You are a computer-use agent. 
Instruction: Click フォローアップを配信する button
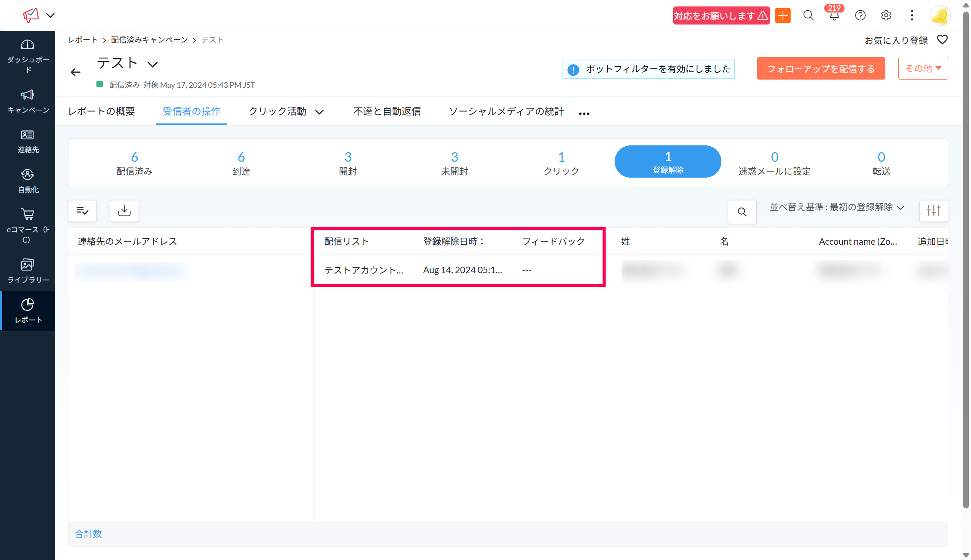(x=821, y=69)
